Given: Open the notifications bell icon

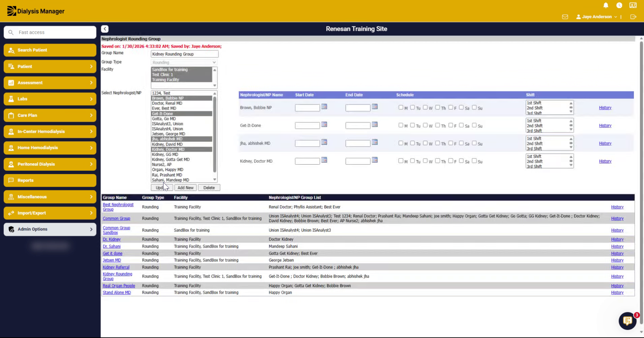Looking at the screenshot, I should [606, 5].
